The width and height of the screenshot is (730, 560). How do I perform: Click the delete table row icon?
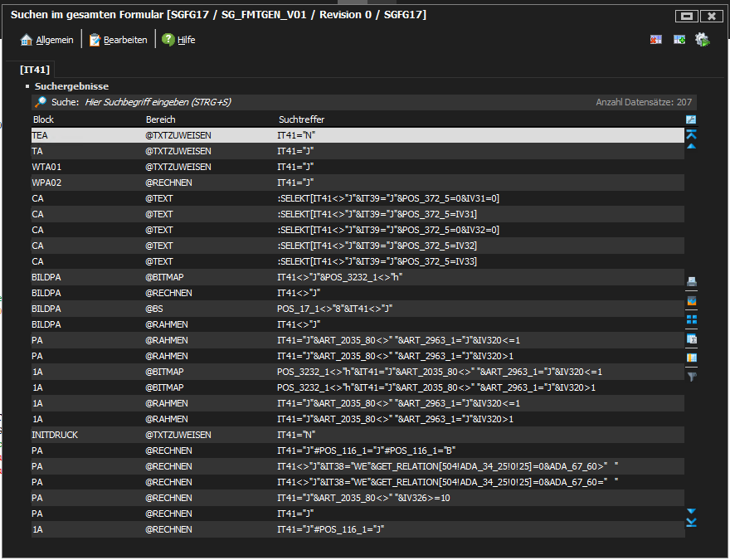[656, 40]
